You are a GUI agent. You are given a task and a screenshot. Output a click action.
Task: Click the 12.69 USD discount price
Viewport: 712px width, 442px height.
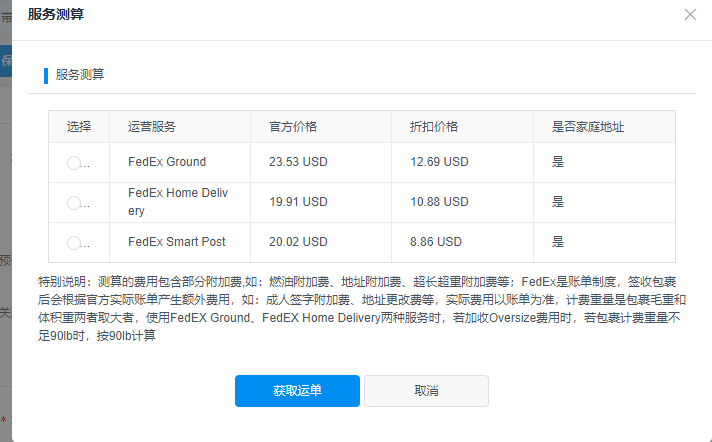(439, 162)
